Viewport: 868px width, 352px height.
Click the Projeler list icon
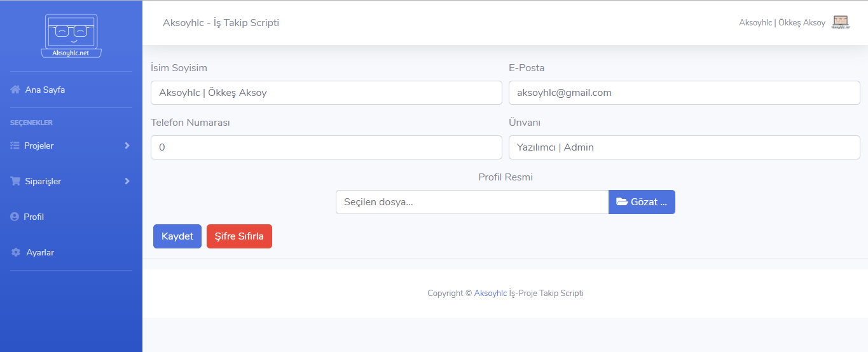coord(15,146)
